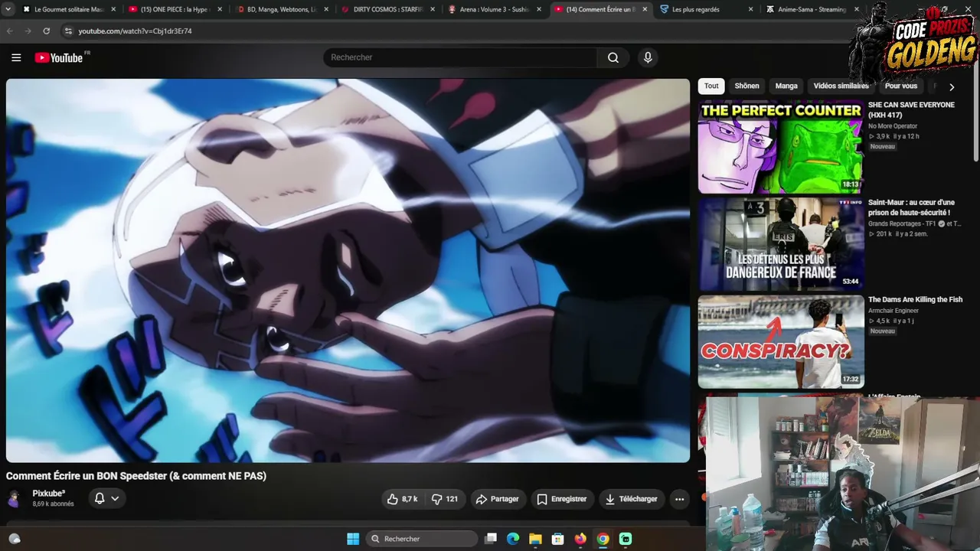The height and width of the screenshot is (551, 980).
Task: Dislike the video showing 121 dislikes
Action: coord(445,499)
